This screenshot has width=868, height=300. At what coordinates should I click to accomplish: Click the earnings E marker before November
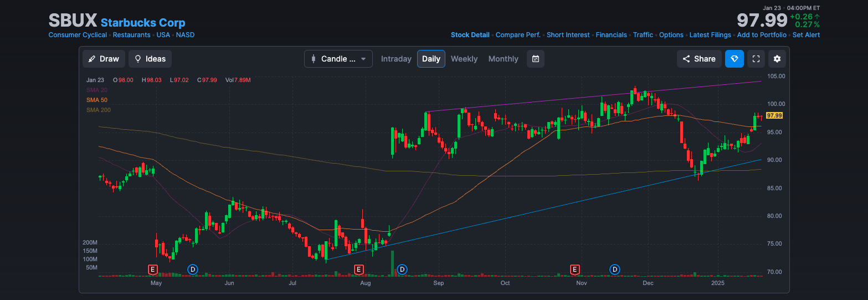click(575, 270)
